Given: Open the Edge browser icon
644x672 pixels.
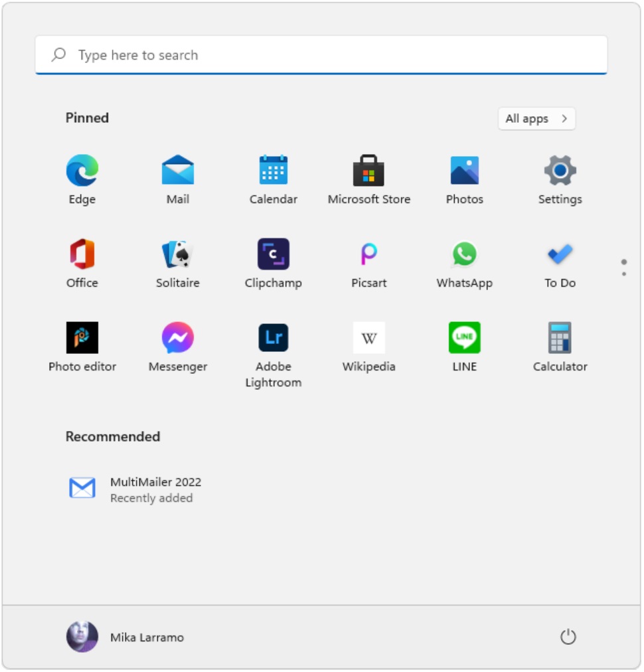Looking at the screenshot, I should point(82,171).
